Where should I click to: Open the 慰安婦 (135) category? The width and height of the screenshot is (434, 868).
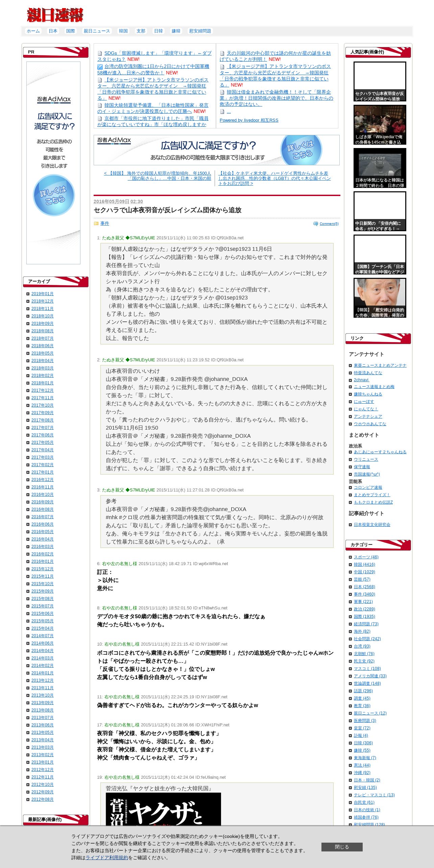(x=365, y=788)
